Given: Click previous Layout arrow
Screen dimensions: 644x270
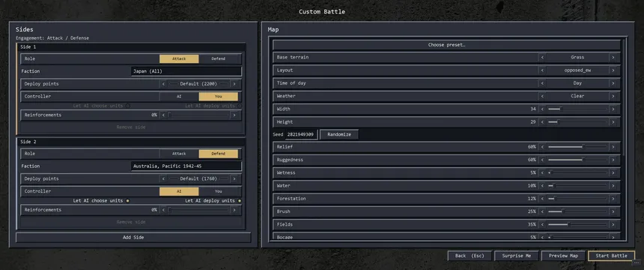Looking at the screenshot, I should point(542,70).
